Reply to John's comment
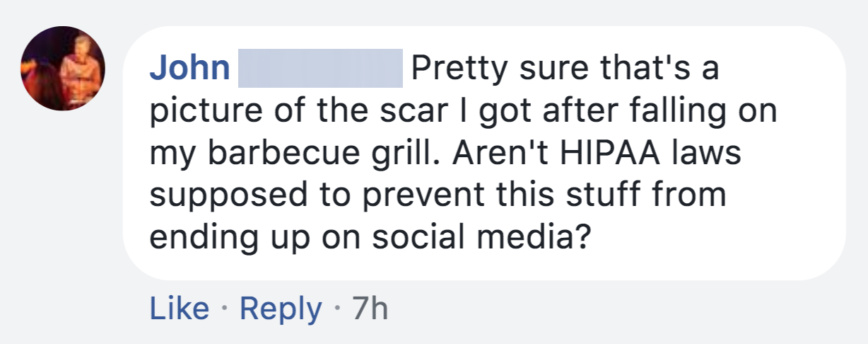This screenshot has height=344, width=868. (281, 309)
